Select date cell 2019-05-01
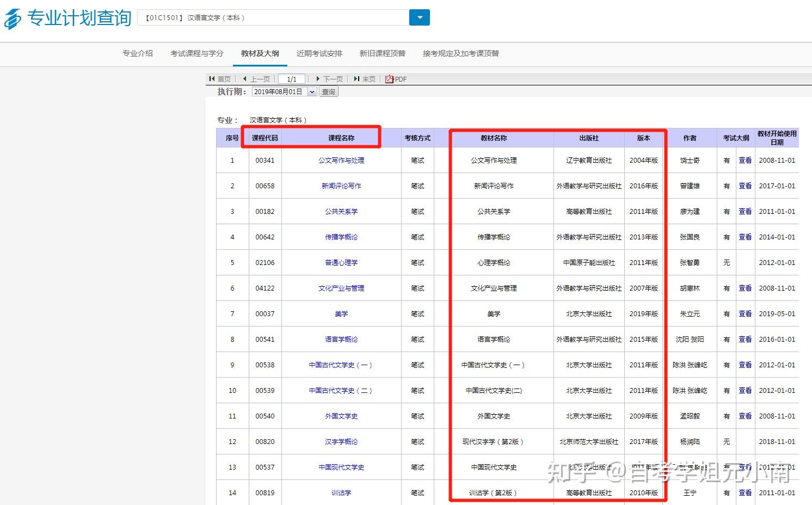The width and height of the screenshot is (812, 505). click(x=777, y=314)
